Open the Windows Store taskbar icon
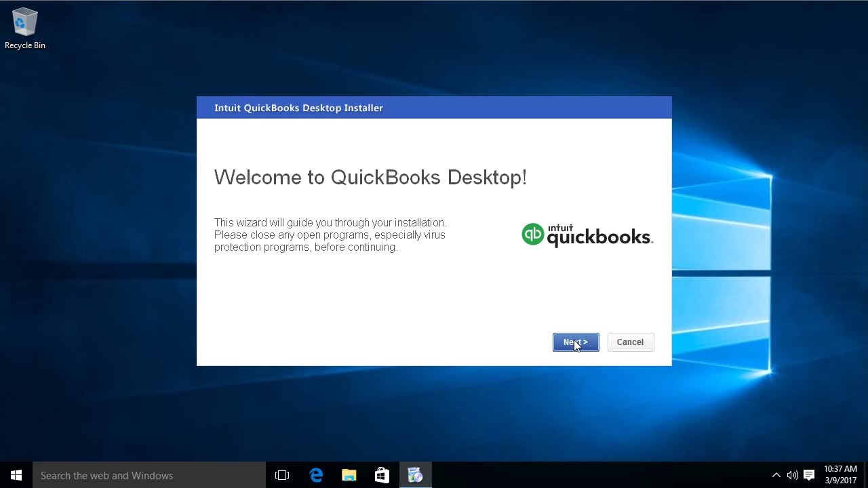Viewport: 868px width, 488px height. pyautogui.click(x=382, y=475)
